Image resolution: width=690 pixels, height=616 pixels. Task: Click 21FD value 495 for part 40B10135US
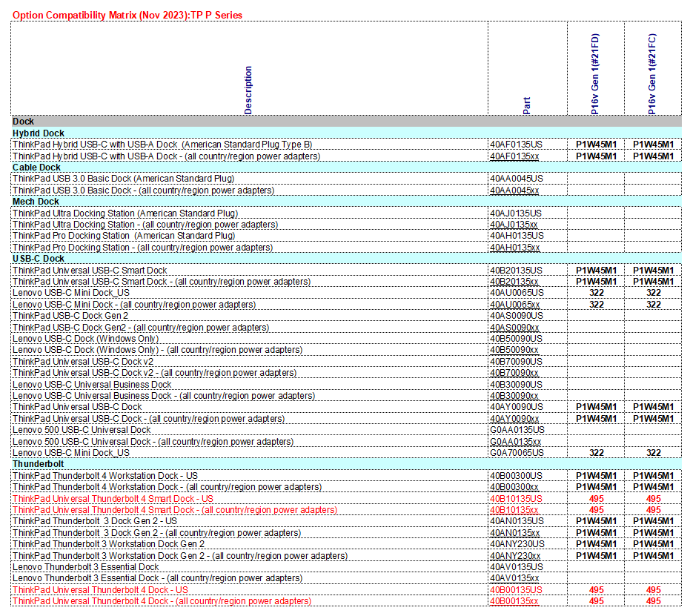click(x=597, y=499)
